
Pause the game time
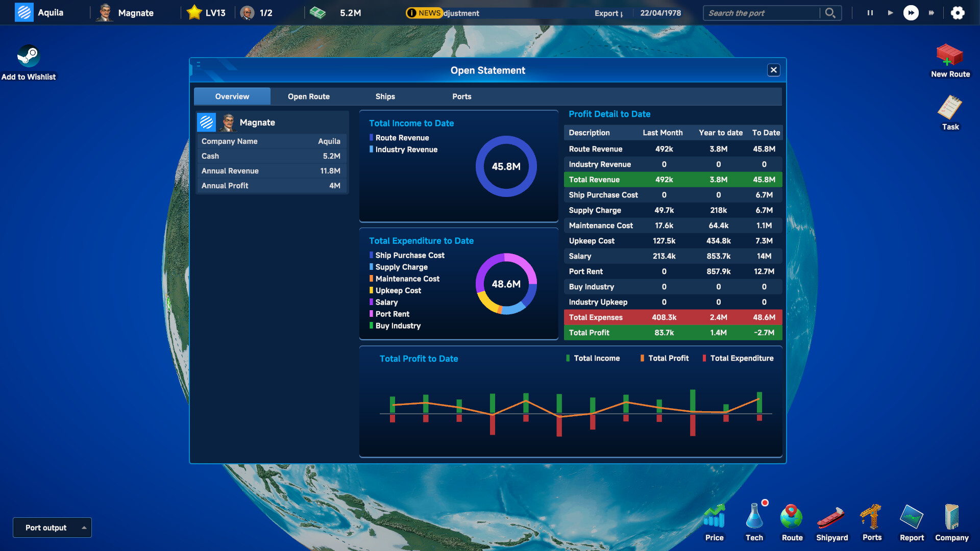coord(870,13)
